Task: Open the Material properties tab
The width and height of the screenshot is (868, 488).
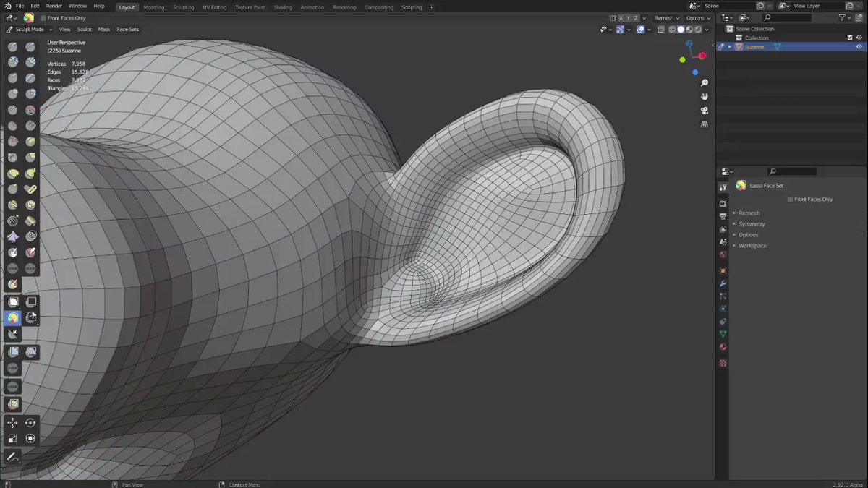Action: click(723, 347)
